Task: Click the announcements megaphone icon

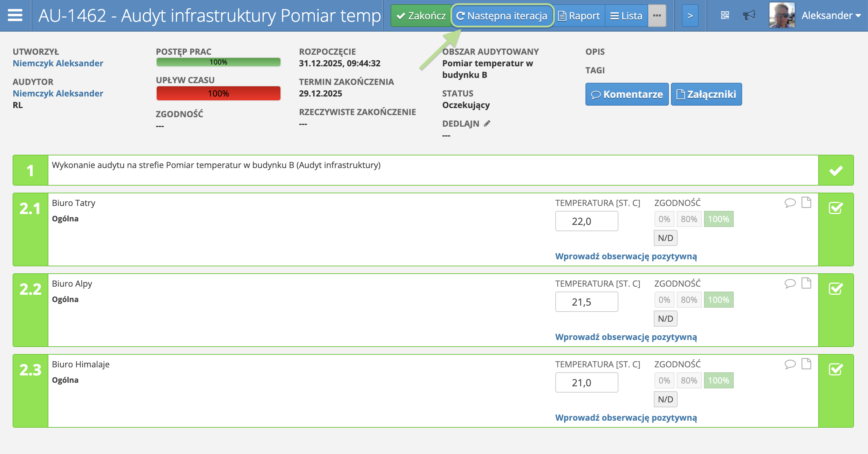Action: click(x=750, y=15)
